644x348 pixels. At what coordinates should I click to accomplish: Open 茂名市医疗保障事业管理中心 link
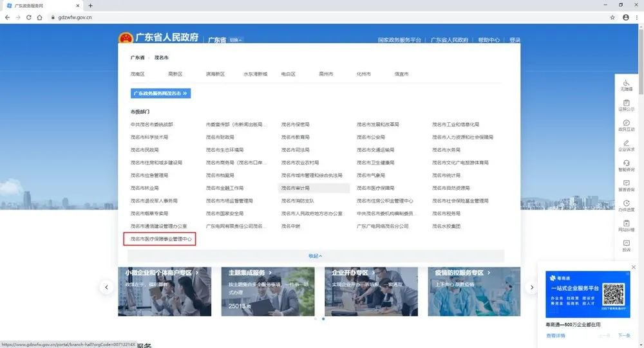[160, 239]
